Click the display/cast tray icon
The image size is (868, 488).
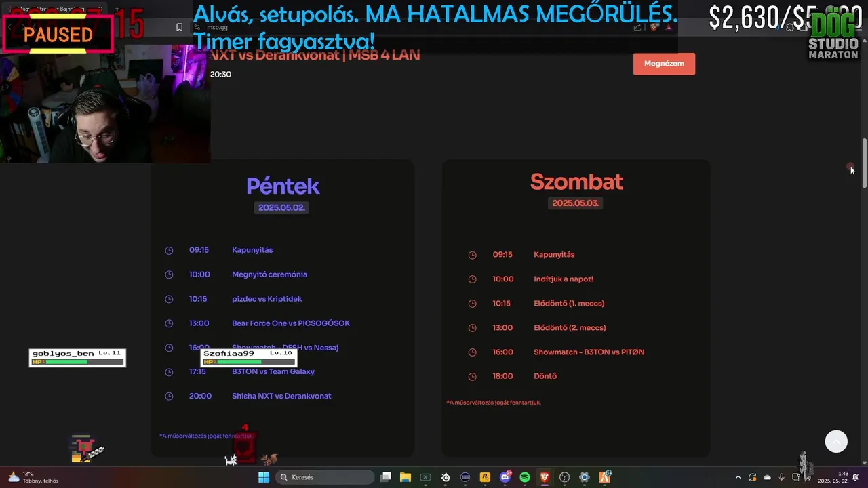pyautogui.click(x=796, y=477)
